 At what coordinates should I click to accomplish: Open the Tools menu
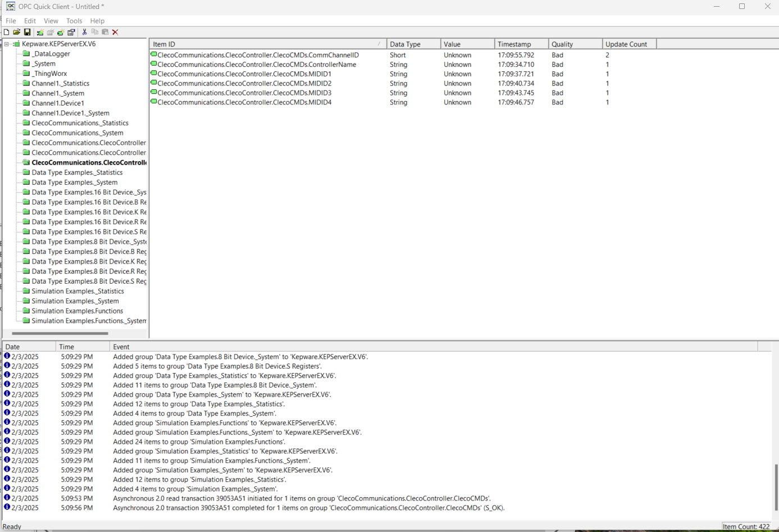[74, 20]
